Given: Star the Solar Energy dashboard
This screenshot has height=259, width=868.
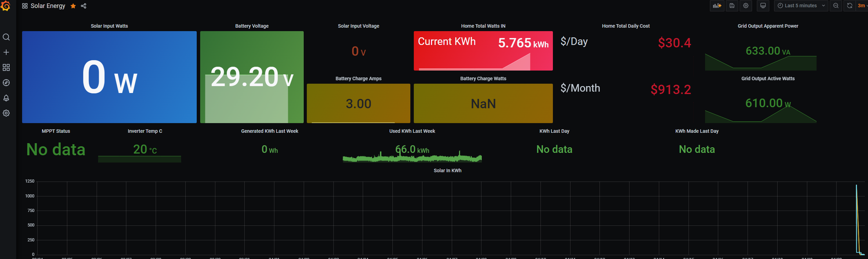Looking at the screenshot, I should tap(73, 6).
